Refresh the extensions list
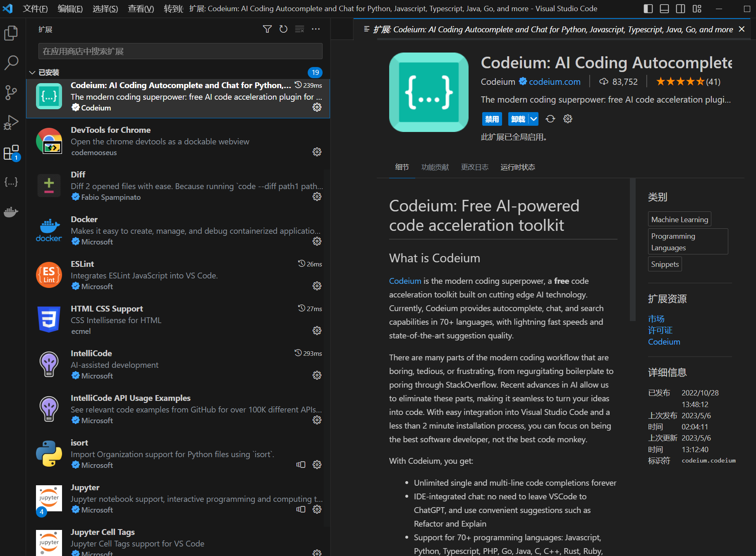Viewport: 756px width, 556px height. point(283,29)
